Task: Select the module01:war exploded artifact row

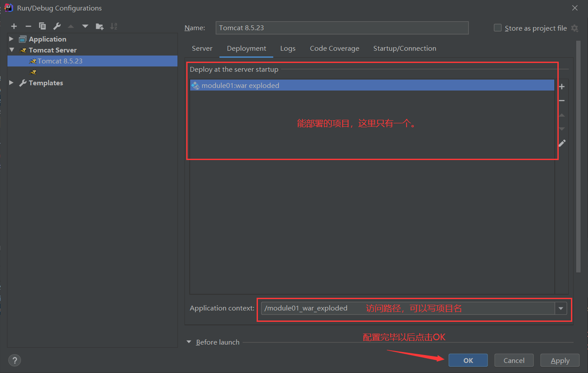Action: tap(372, 85)
